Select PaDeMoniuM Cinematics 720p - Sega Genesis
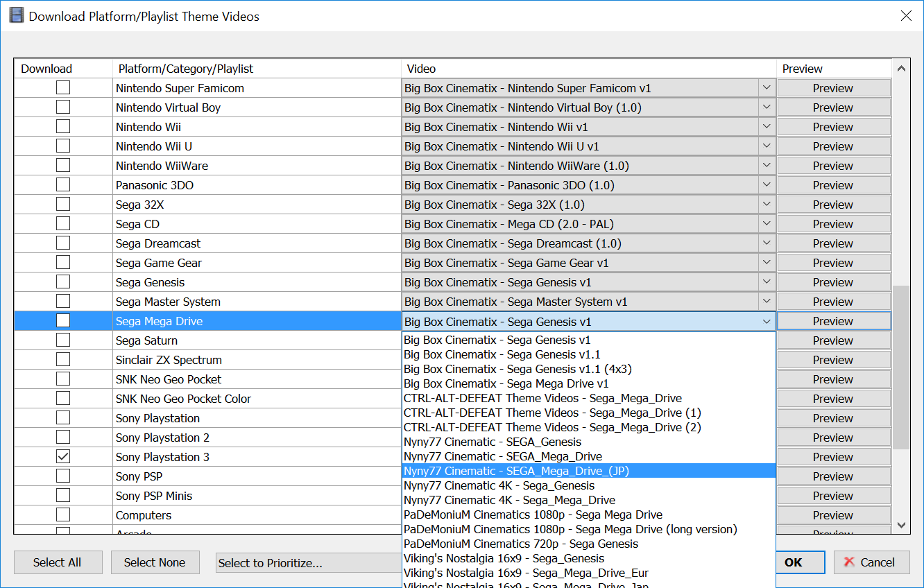The width and height of the screenshot is (924, 588). (x=589, y=544)
